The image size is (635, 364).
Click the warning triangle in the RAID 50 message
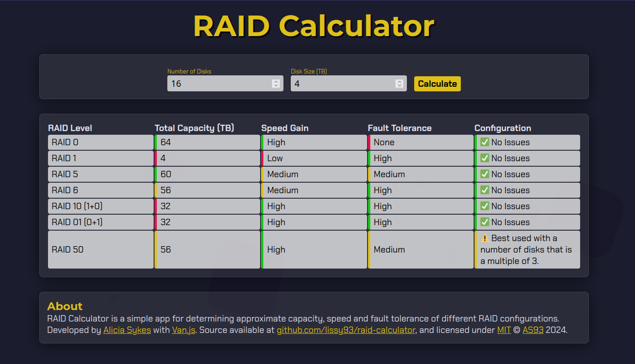[x=484, y=238]
